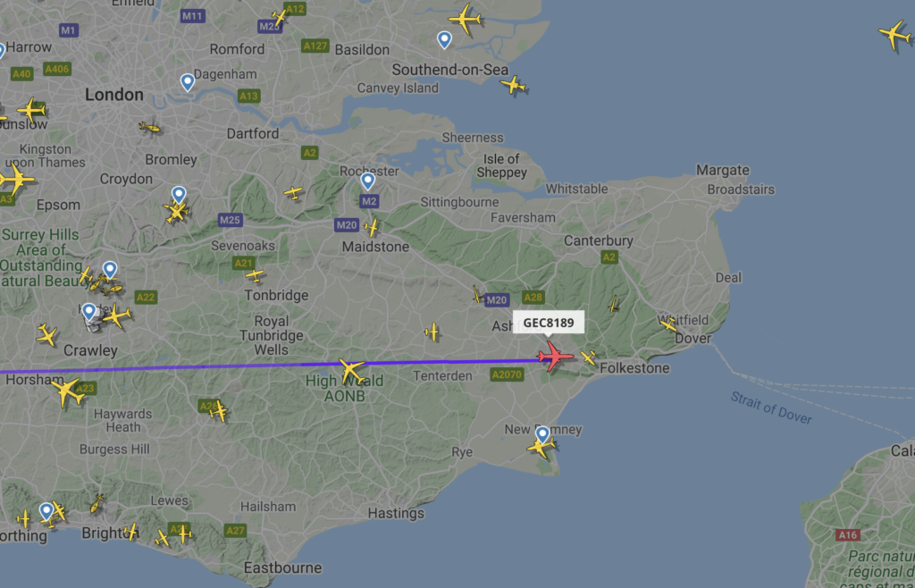Click the plane northeast of Tenterden
This screenshot has width=915, height=588.
432,332
